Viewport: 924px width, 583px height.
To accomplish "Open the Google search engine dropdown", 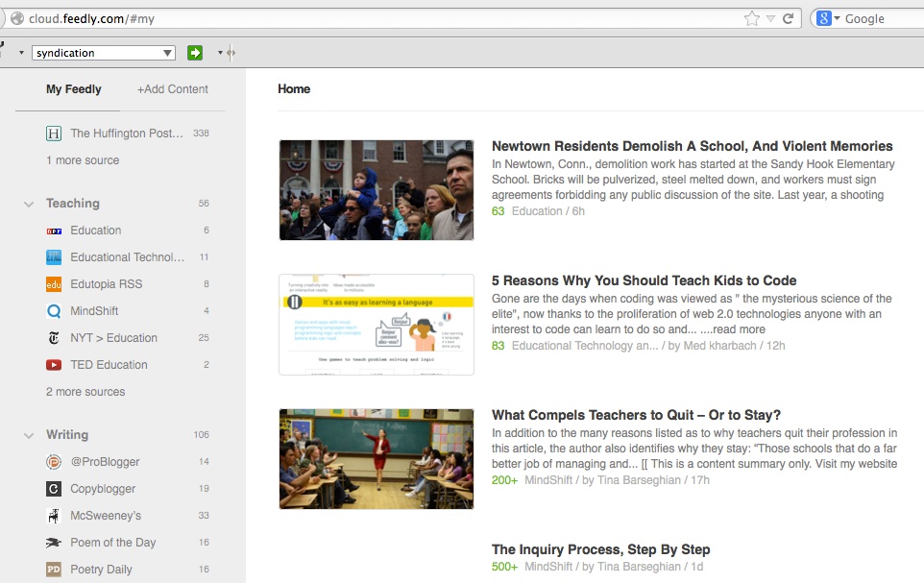I will click(829, 18).
